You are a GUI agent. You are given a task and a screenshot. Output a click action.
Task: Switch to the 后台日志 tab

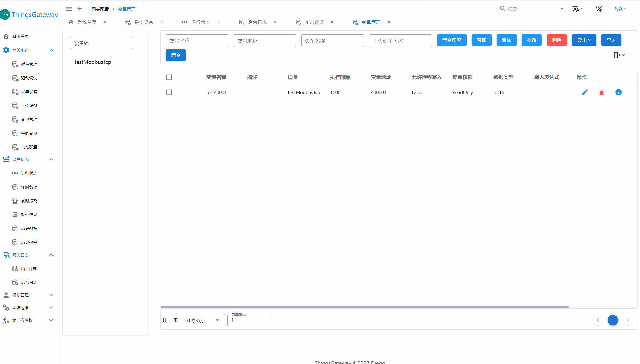(257, 22)
